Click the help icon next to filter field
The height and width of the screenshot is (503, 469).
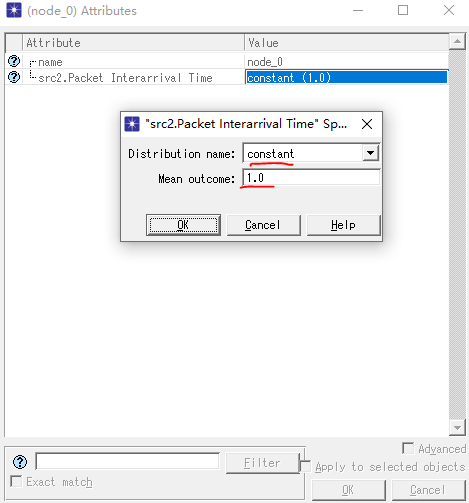[x=20, y=462]
